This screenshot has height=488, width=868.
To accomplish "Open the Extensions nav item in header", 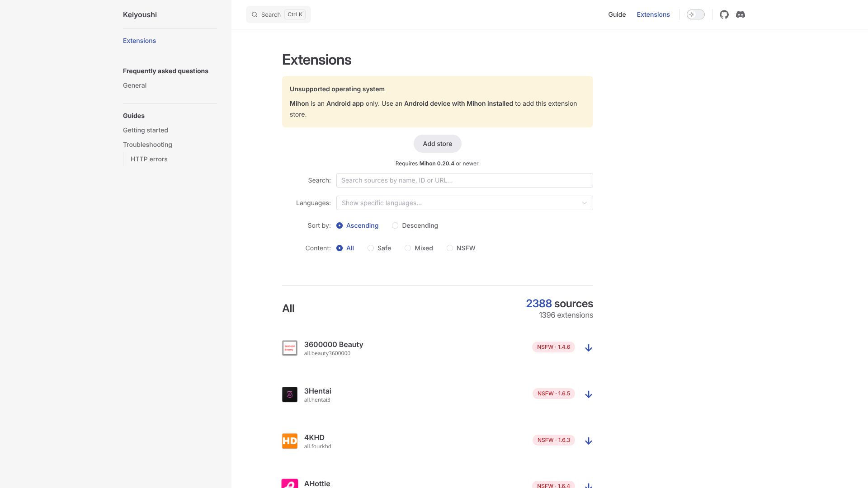I will point(653,14).
